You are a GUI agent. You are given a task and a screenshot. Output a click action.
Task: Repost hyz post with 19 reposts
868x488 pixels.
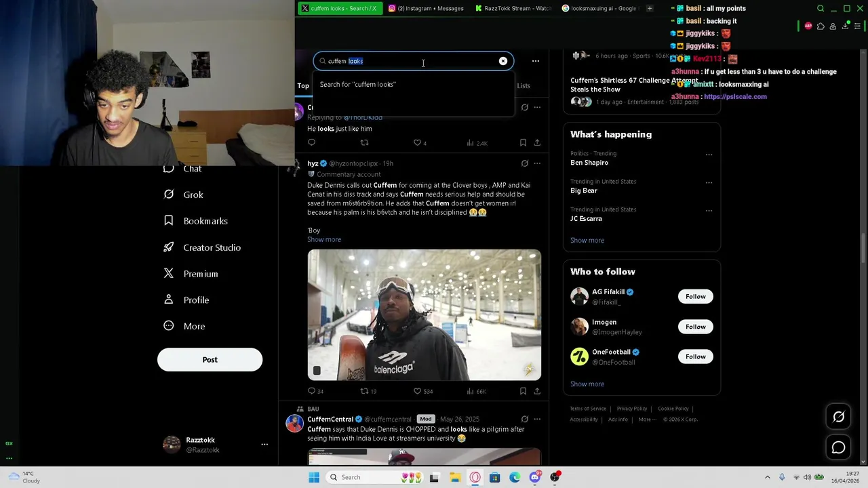(368, 391)
